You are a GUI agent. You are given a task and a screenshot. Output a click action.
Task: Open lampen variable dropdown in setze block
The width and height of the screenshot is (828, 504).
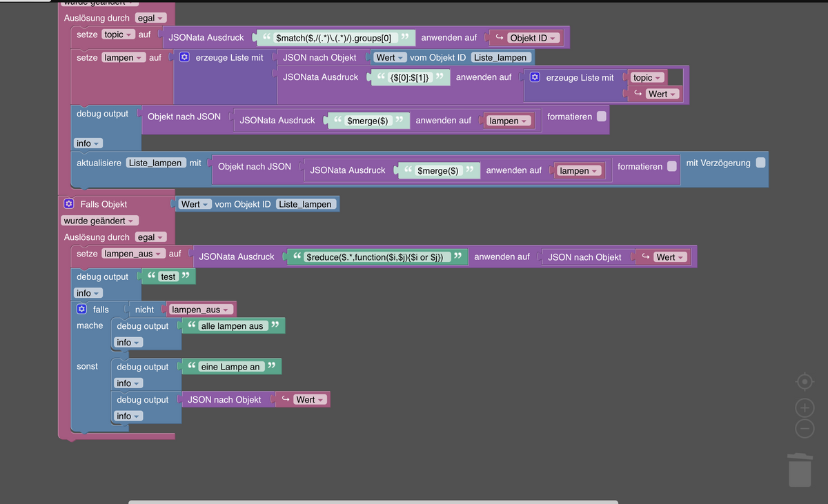[x=124, y=58]
